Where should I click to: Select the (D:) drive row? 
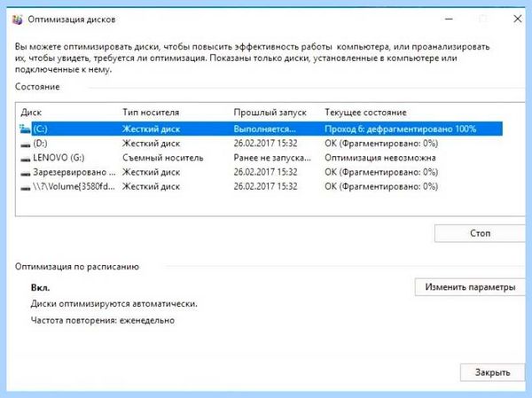[x=262, y=144]
